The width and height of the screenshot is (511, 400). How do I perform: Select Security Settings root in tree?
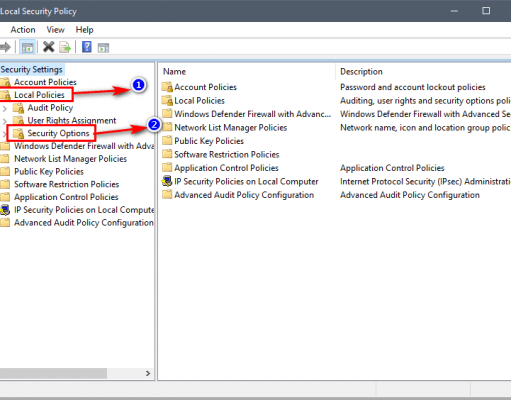click(31, 69)
